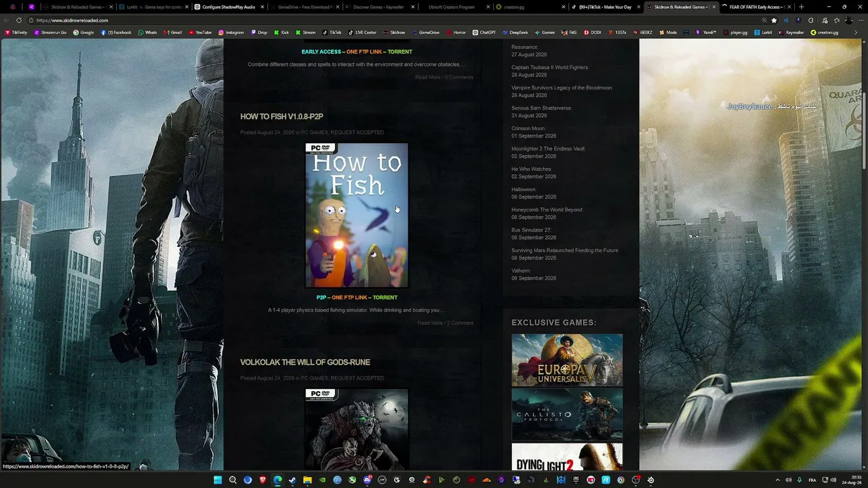868x488 pixels.
Task: Show hidden system tray icons
Action: click(777, 480)
